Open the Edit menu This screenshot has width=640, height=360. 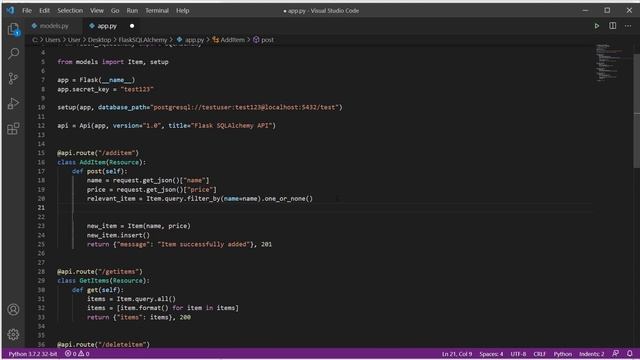[x=44, y=11]
